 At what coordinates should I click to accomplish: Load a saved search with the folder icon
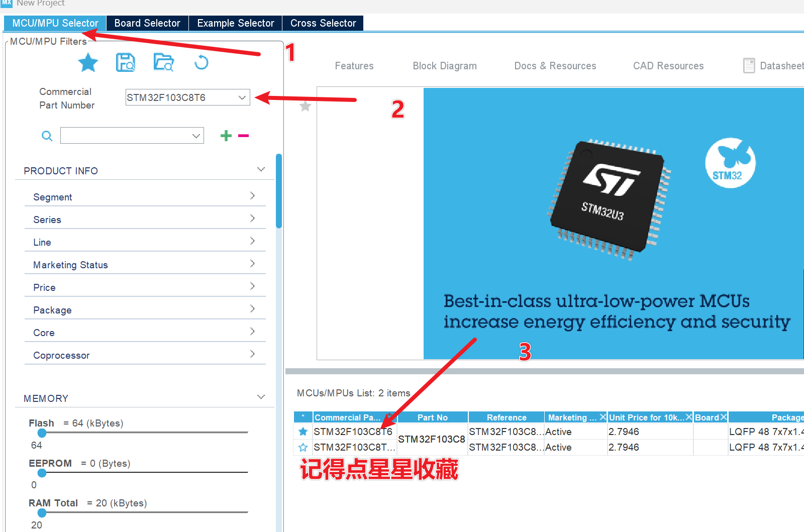pos(163,63)
